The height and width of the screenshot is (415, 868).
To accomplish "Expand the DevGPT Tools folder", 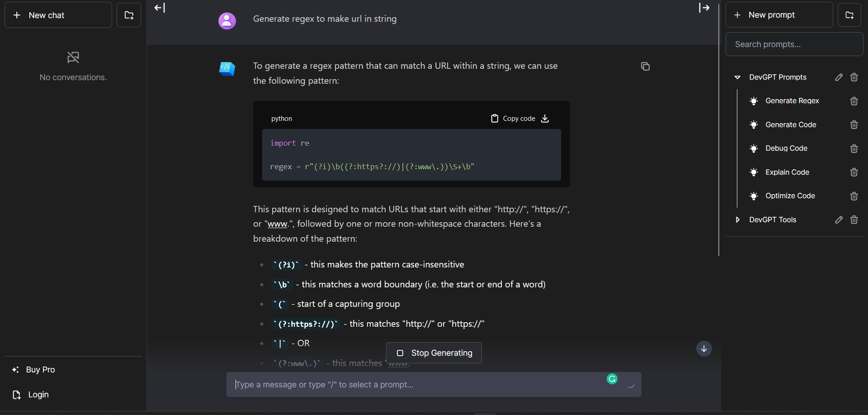I will [x=737, y=220].
